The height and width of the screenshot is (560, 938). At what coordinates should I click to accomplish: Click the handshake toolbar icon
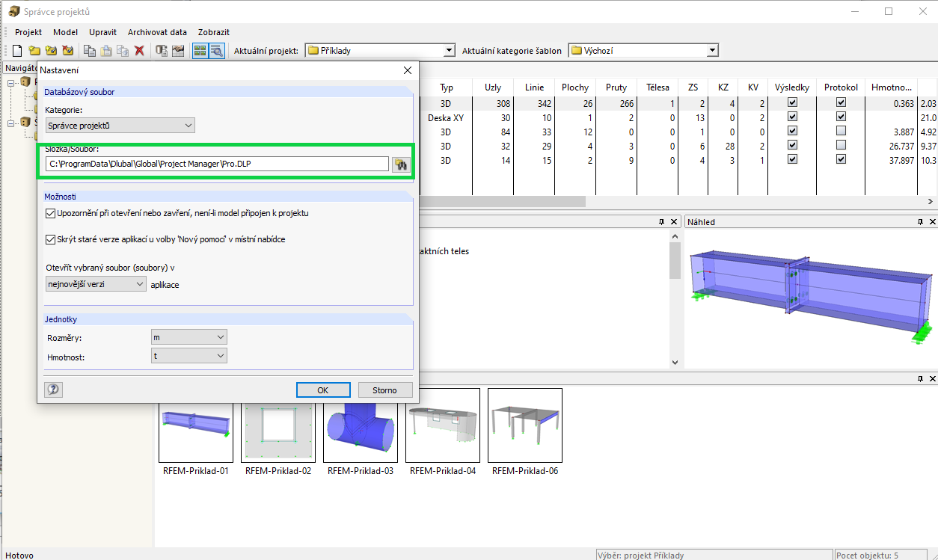[x=178, y=51]
